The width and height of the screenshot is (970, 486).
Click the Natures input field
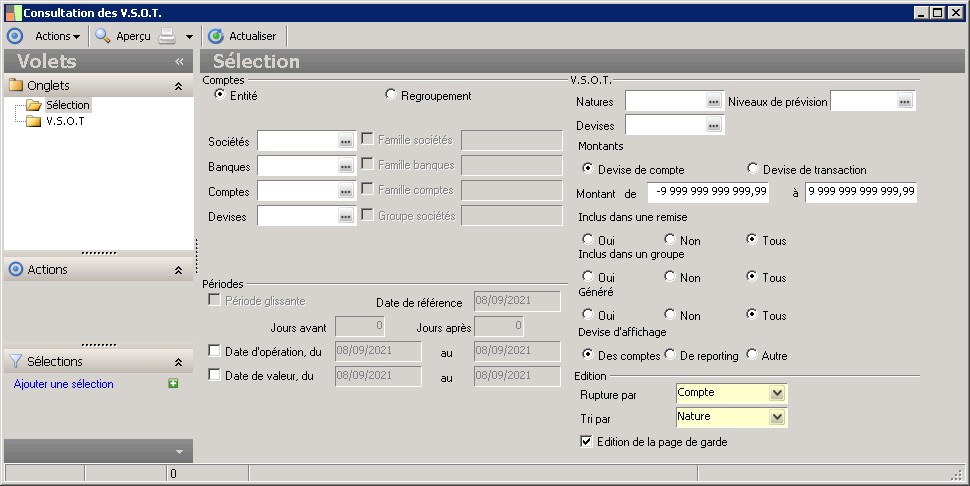(666, 101)
